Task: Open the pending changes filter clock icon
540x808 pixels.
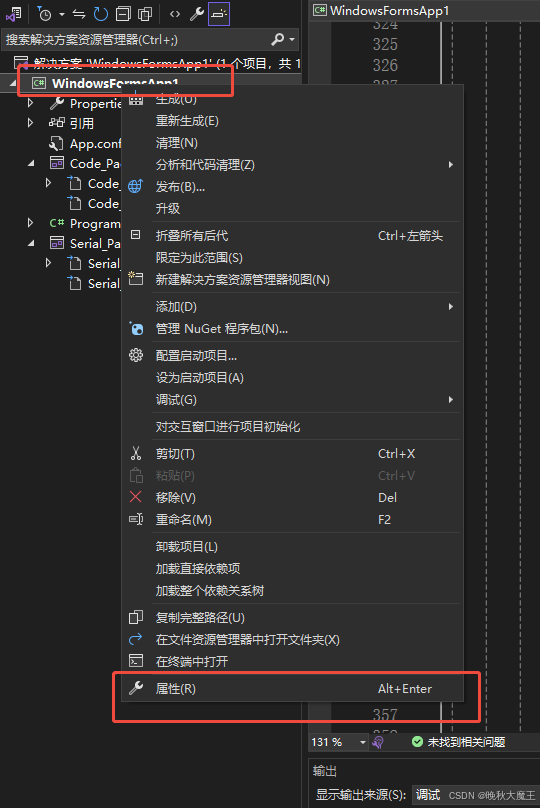Action: pyautogui.click(x=45, y=14)
